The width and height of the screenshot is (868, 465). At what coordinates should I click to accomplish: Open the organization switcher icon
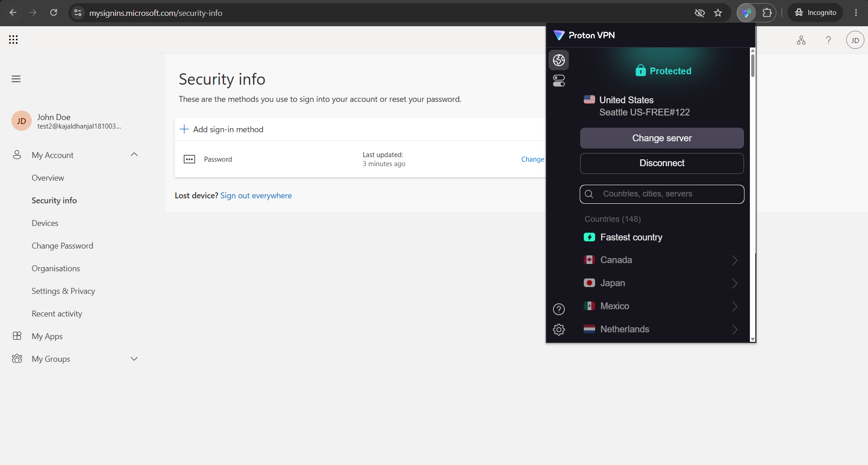click(x=801, y=40)
